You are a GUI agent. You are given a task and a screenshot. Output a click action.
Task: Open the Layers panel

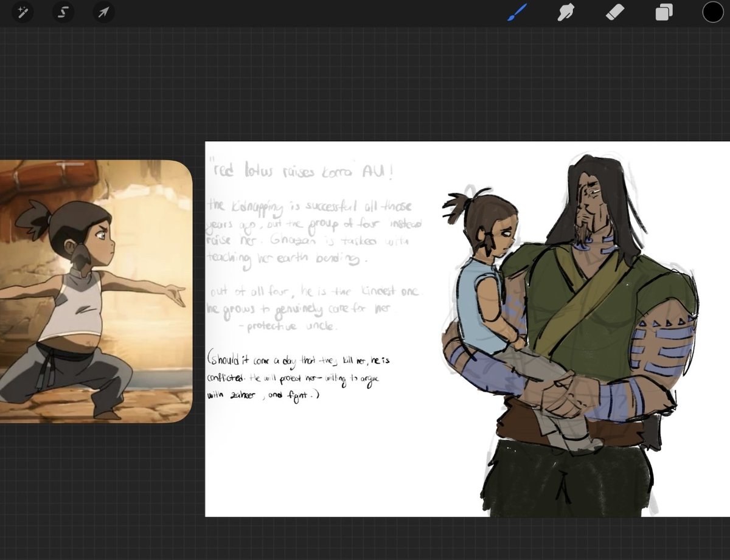[664, 12]
